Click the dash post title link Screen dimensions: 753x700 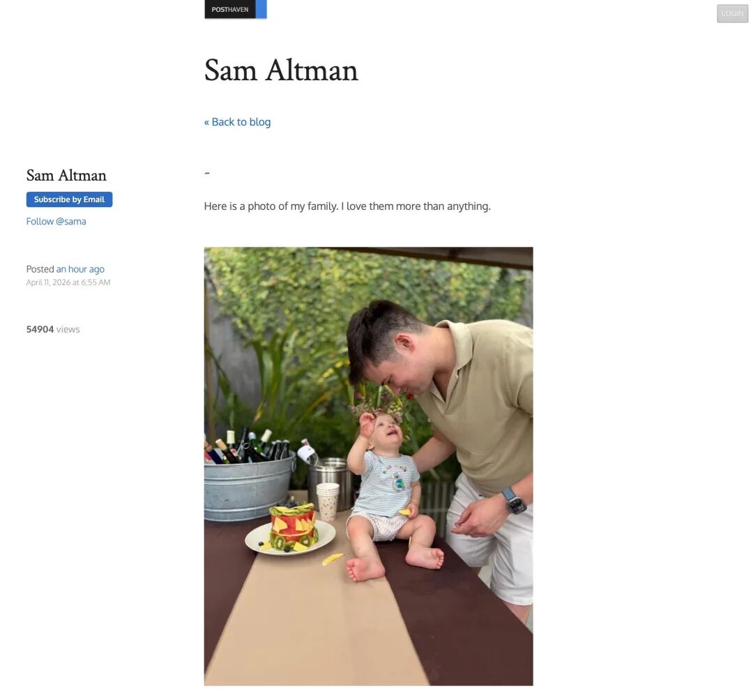click(207, 173)
